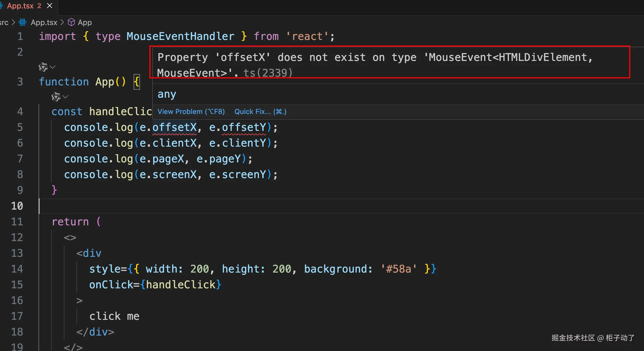Viewport: 644px width, 351px height.
Task: Expand the chevron beside handleClick code lens
Action: (66, 96)
